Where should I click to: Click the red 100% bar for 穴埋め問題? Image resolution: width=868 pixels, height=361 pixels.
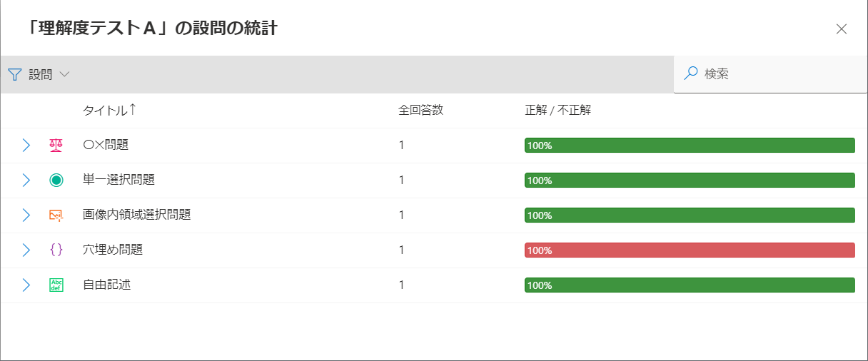pyautogui.click(x=690, y=250)
